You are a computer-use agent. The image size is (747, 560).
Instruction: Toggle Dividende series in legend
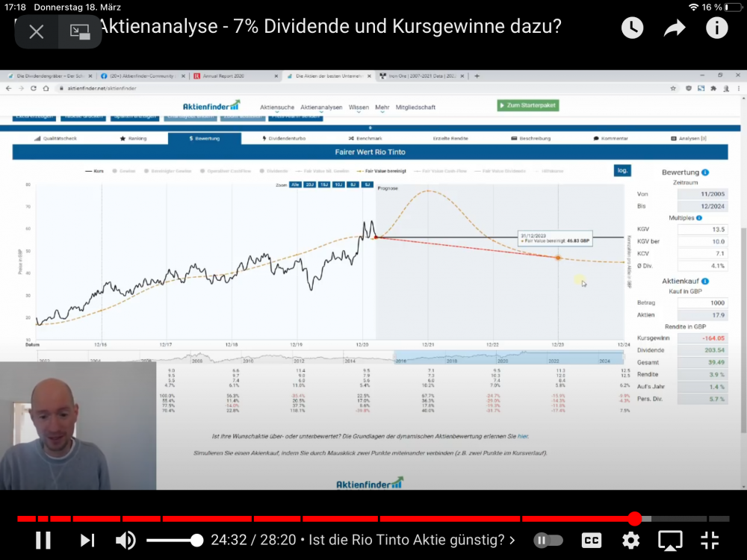pos(274,171)
